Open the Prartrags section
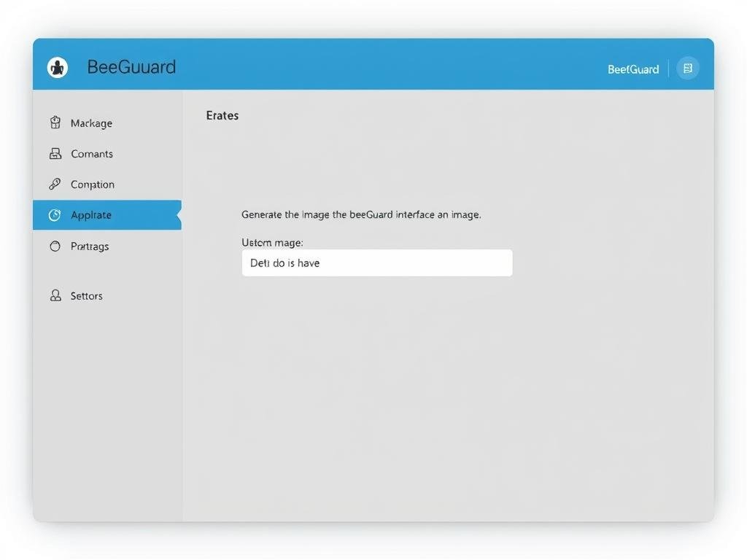The height and width of the screenshot is (560, 747). pos(90,246)
